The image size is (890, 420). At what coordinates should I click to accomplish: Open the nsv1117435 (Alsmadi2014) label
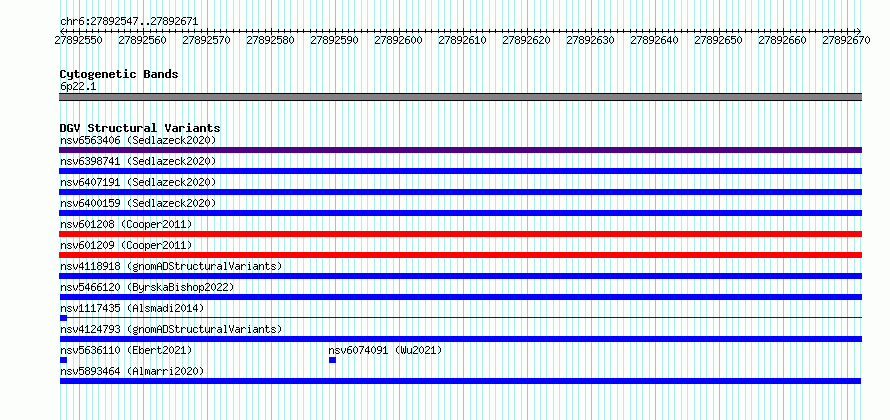pyautogui.click(x=132, y=308)
